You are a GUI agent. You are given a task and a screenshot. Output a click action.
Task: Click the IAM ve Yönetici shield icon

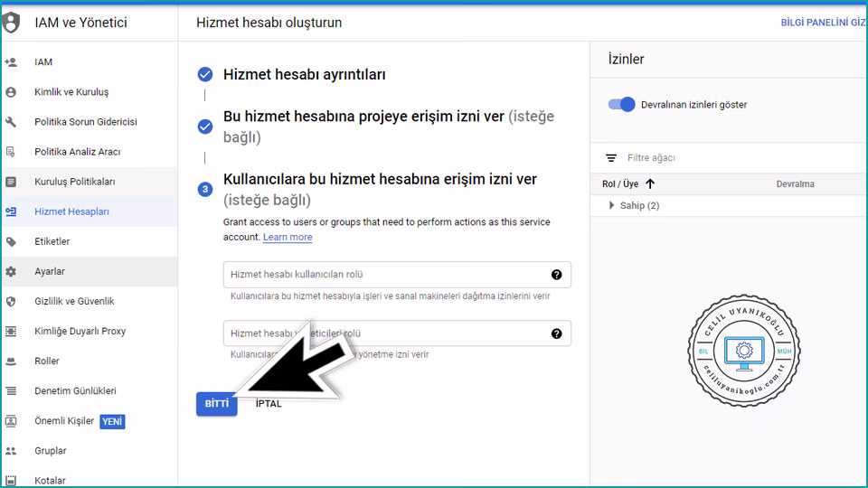coord(11,23)
